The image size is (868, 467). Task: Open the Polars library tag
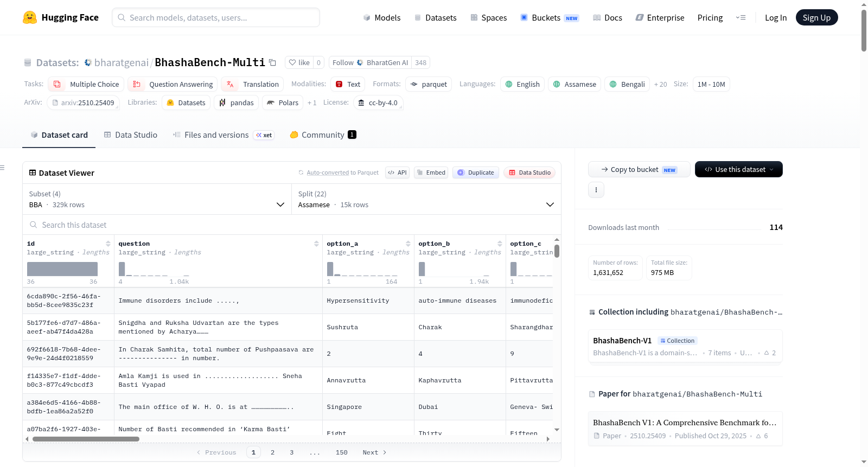click(283, 103)
